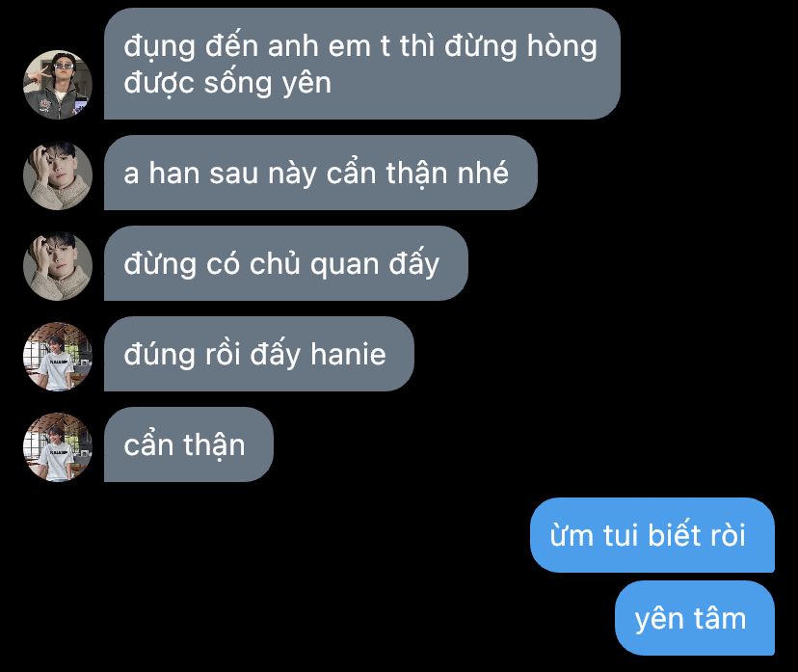Click the word "nhé" in second message
The image size is (798, 672).
click(x=483, y=173)
